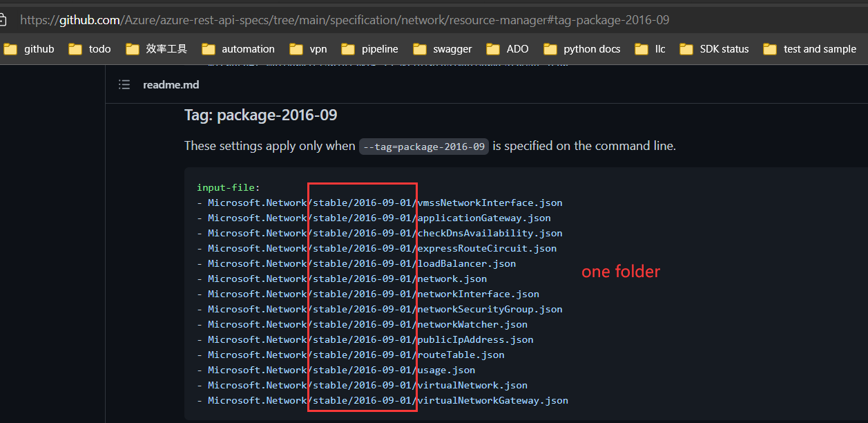
Task: Click the networkInterface.json line
Action: pyautogui.click(x=368, y=294)
